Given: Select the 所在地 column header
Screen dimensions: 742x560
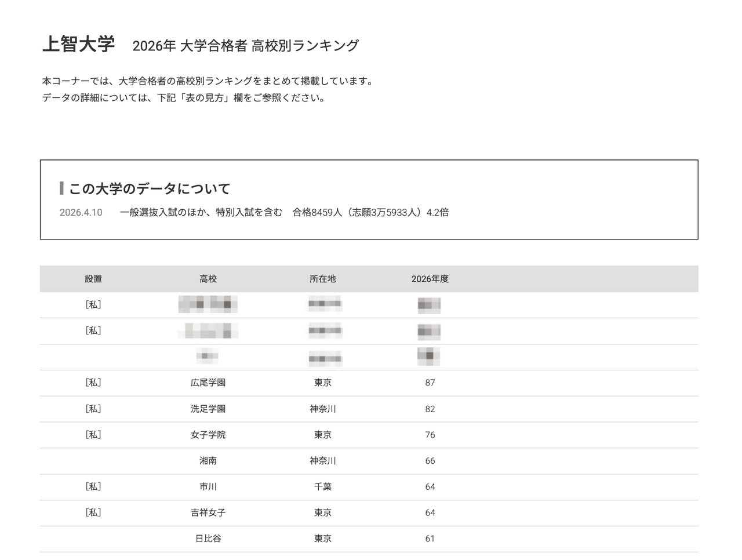Looking at the screenshot, I should pyautogui.click(x=323, y=279).
